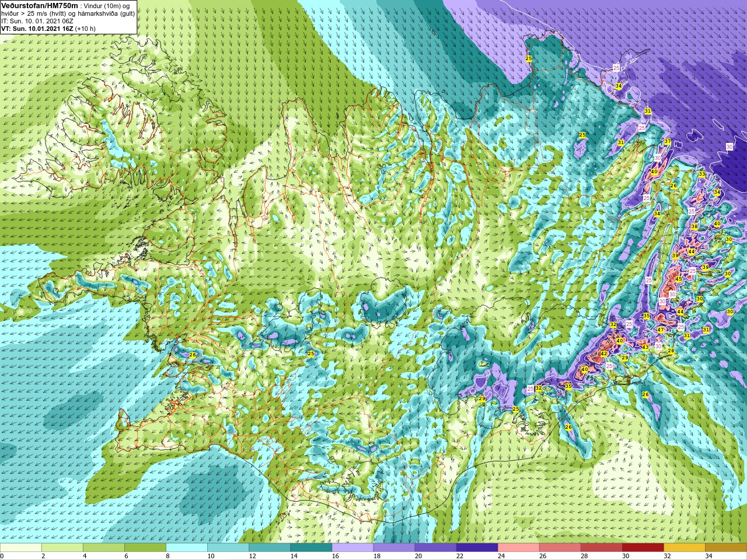Click the 28–30 m/s red legend swatch

(x=601, y=548)
